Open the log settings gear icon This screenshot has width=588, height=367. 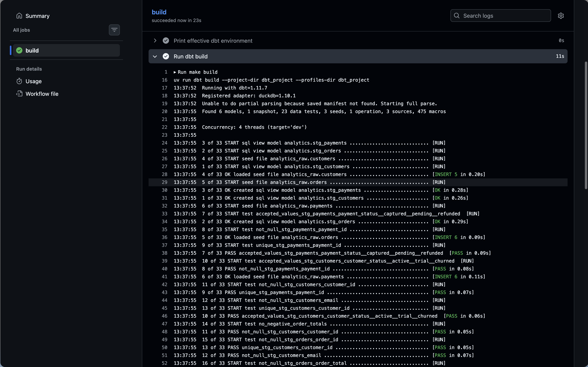[561, 16]
